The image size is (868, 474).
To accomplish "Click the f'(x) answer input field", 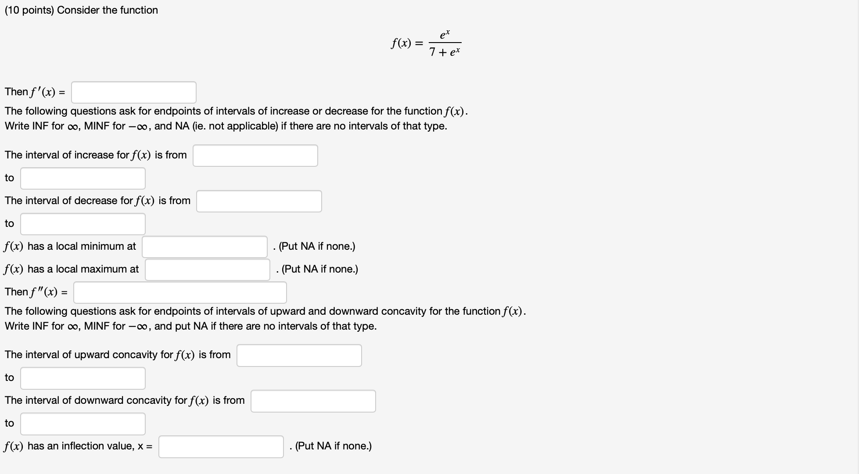I will tap(134, 92).
